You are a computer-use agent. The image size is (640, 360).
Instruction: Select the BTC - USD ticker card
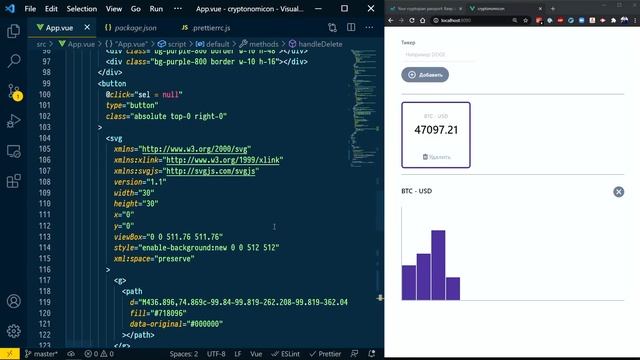pos(436,135)
